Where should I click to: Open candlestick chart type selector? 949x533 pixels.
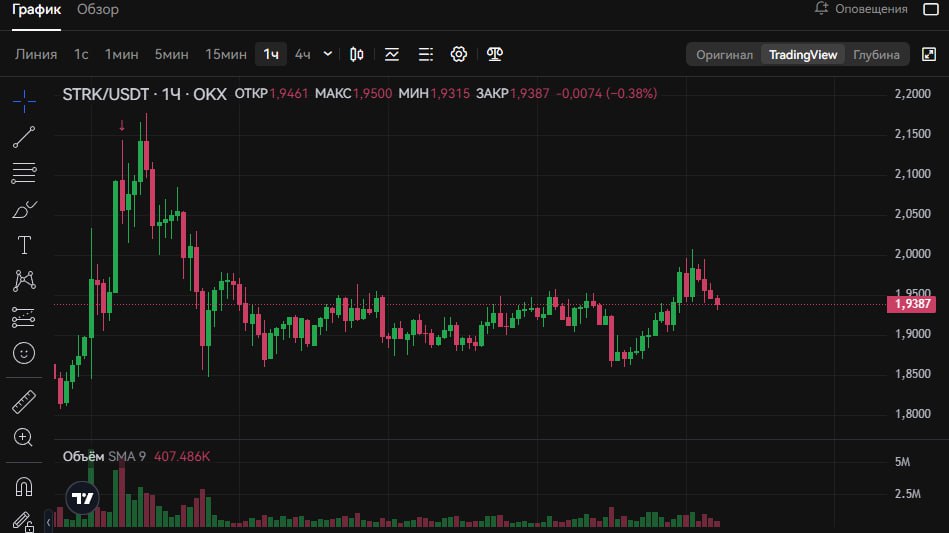pyautogui.click(x=356, y=54)
